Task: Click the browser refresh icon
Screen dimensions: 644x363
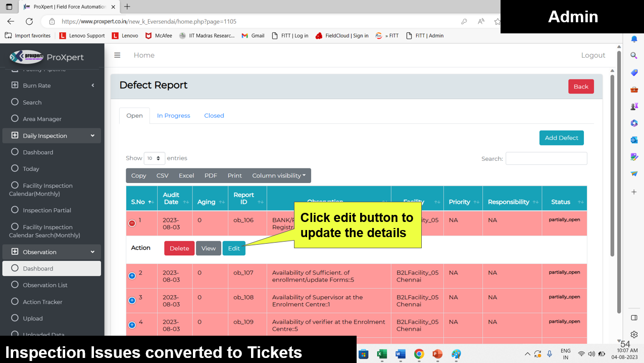Action: [x=29, y=21]
